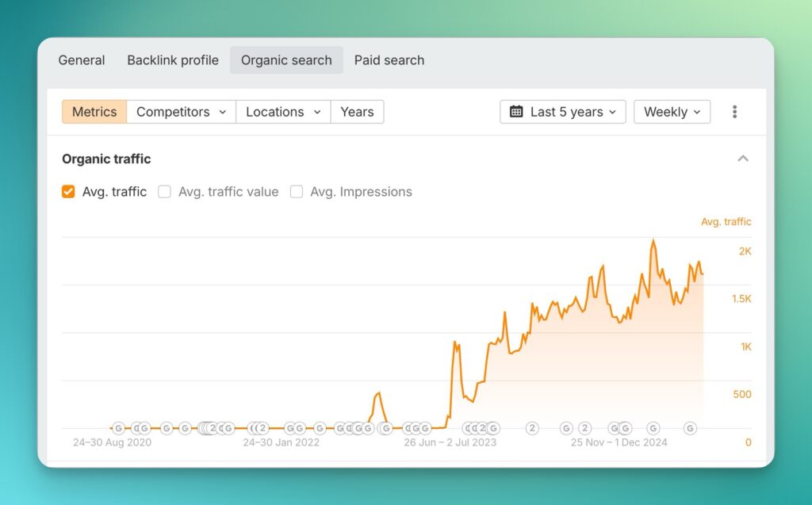The width and height of the screenshot is (812, 505).
Task: Open the Weekly interval dropdown
Action: (x=672, y=112)
